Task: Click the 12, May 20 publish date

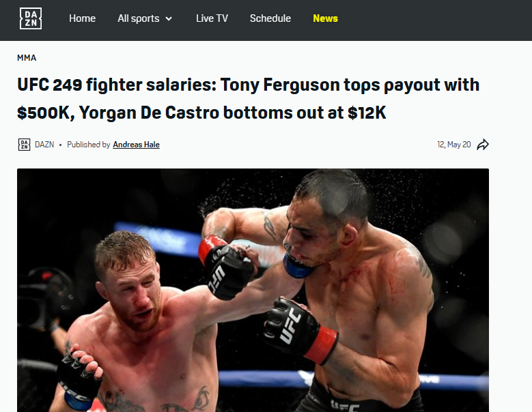Action: 453,145
